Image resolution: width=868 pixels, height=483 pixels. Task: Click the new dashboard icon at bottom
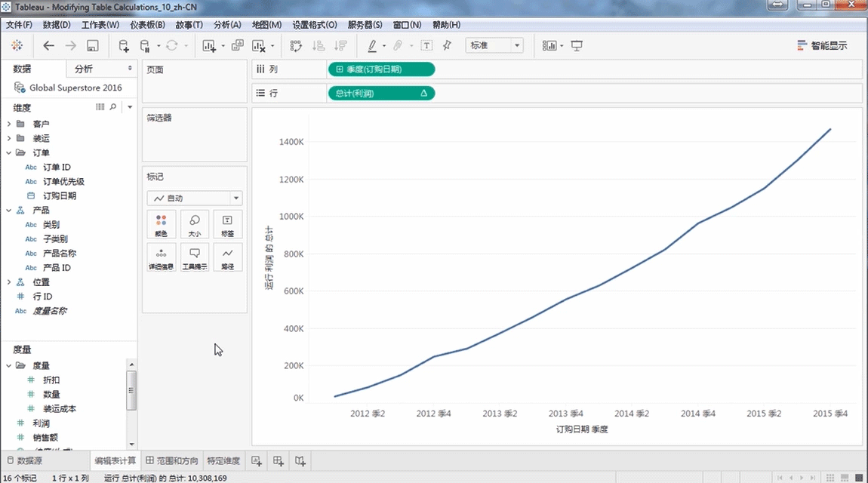[x=279, y=460]
